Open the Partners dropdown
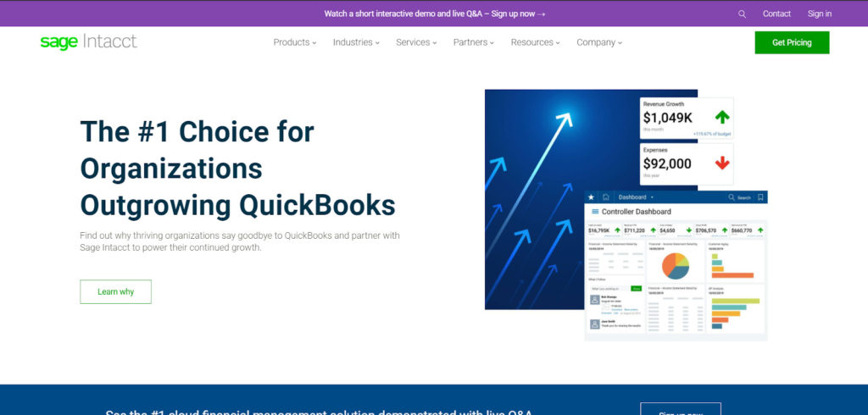 473,42
